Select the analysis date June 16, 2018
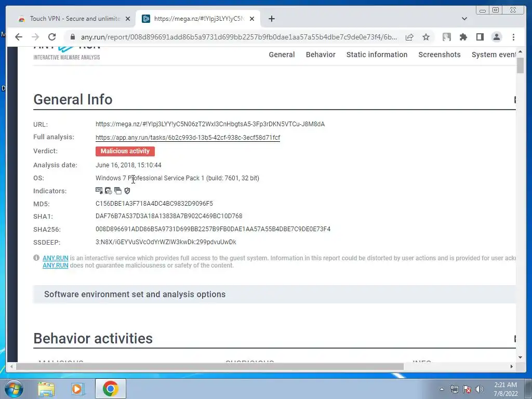 point(128,165)
